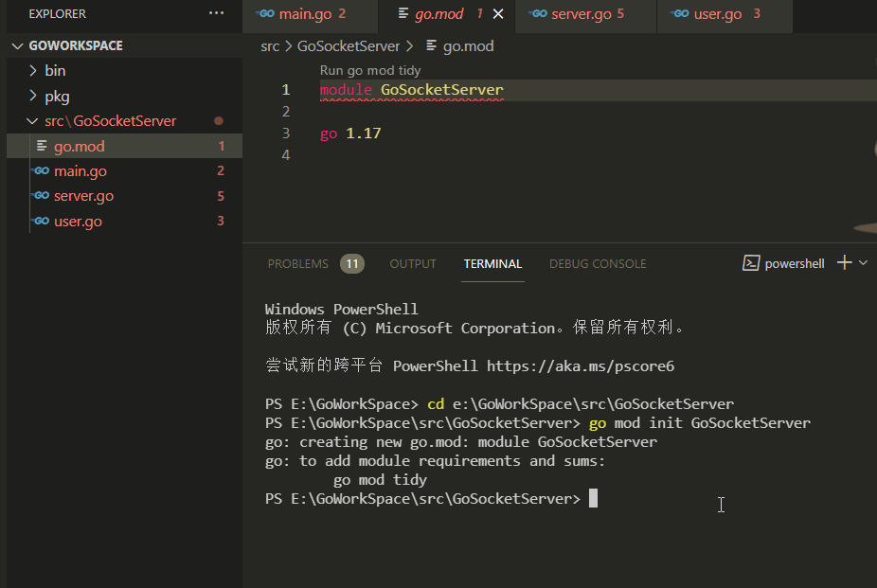Click the GoSocketServer module name on line 1
The height and width of the screenshot is (588, 877).
[x=442, y=89]
